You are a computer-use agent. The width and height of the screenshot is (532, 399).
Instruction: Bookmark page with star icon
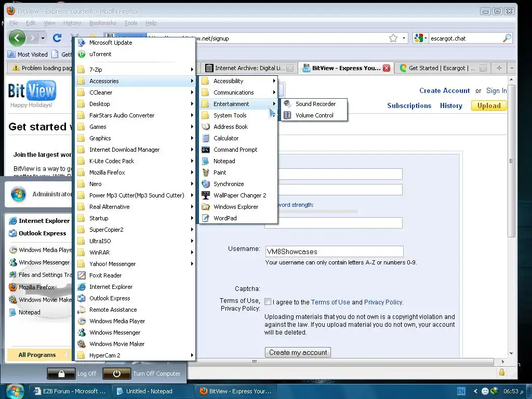pyautogui.click(x=393, y=38)
